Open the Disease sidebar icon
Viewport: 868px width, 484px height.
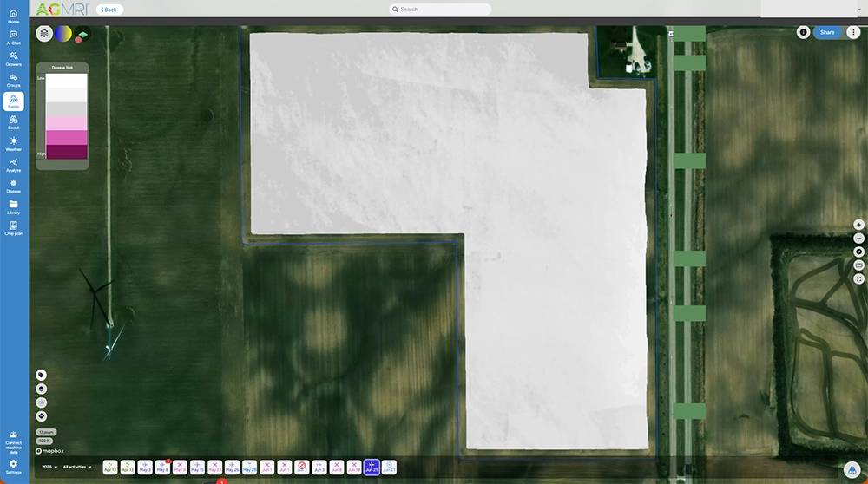(x=13, y=186)
